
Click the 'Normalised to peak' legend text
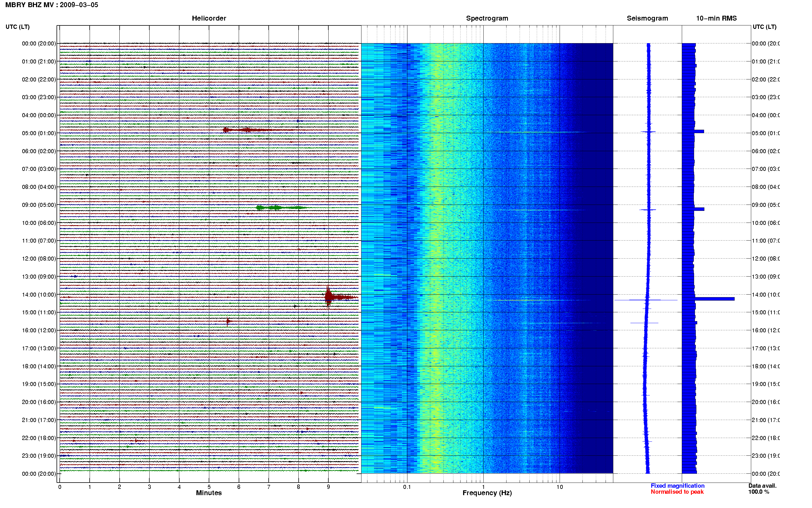[x=677, y=492]
